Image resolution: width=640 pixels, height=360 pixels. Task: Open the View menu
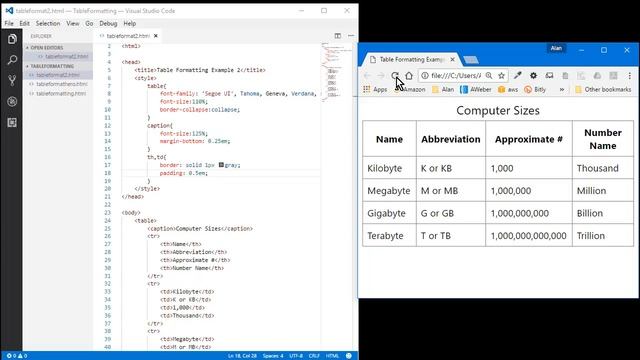[73, 24]
